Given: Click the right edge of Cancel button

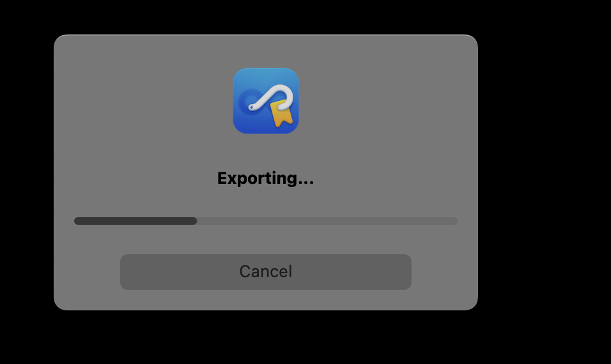Looking at the screenshot, I should (408, 272).
